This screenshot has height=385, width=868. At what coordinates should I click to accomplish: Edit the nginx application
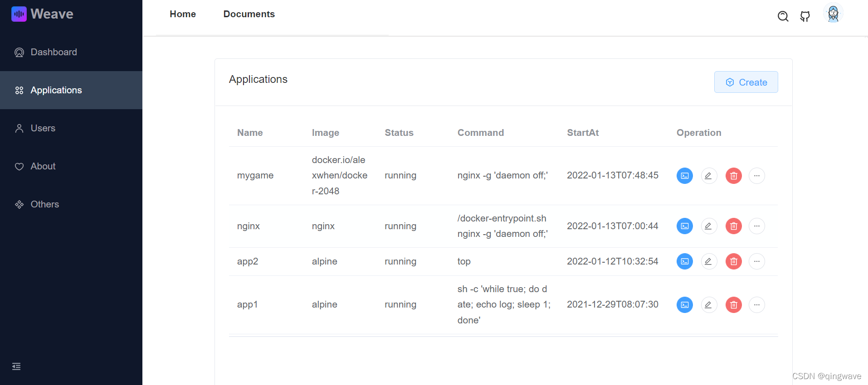tap(709, 226)
